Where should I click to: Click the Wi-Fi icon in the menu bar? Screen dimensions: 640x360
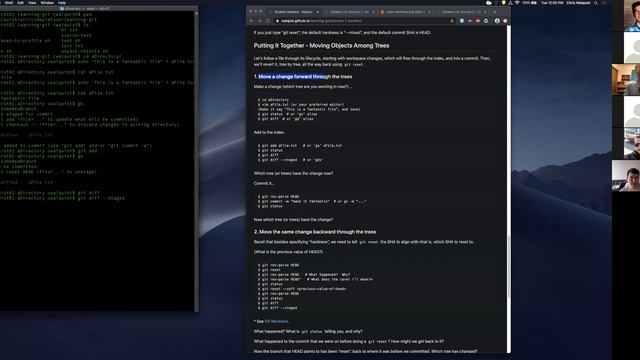(x=517, y=3)
